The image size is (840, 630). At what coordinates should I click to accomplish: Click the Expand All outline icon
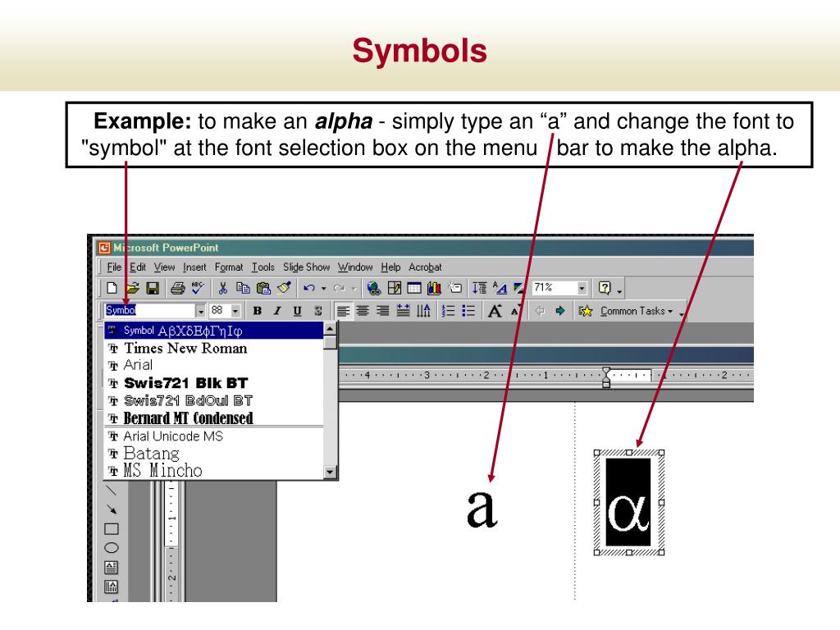tap(479, 288)
